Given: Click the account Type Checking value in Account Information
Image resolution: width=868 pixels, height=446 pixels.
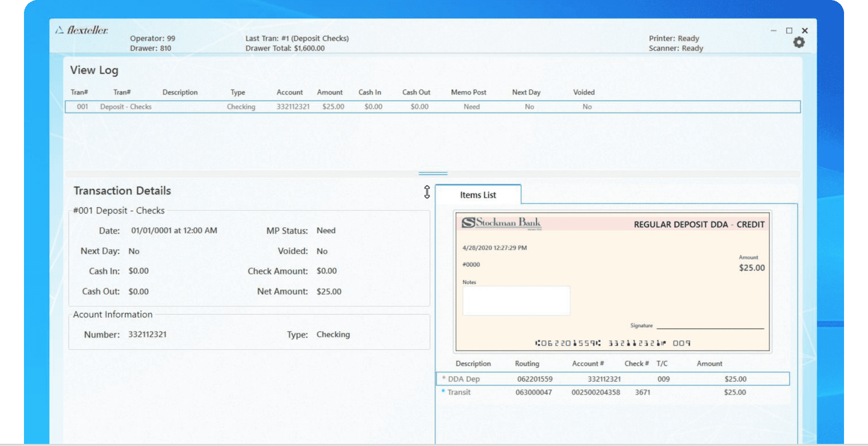Looking at the screenshot, I should pos(333,334).
